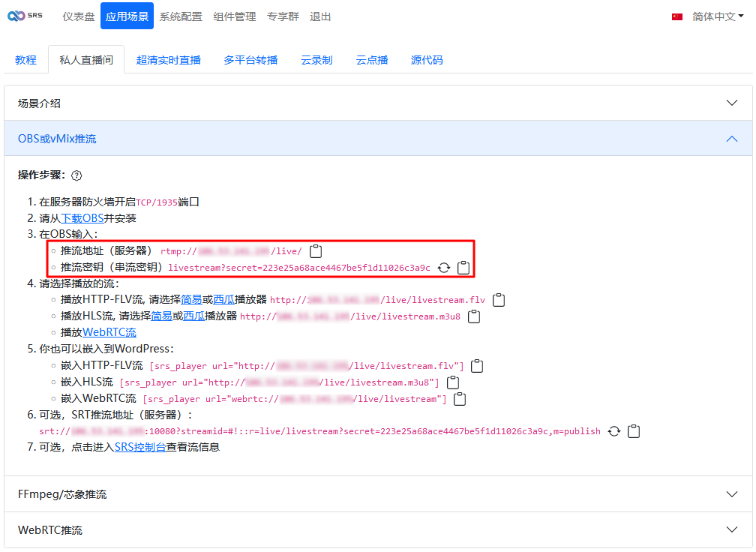Refresh the 推流密钥 stream secret

click(x=444, y=268)
